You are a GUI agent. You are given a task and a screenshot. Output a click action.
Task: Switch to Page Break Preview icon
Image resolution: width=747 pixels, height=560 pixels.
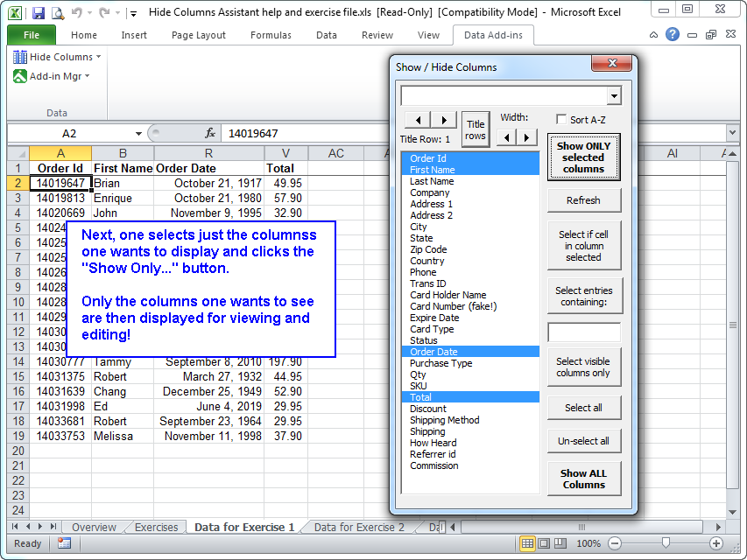click(560, 543)
